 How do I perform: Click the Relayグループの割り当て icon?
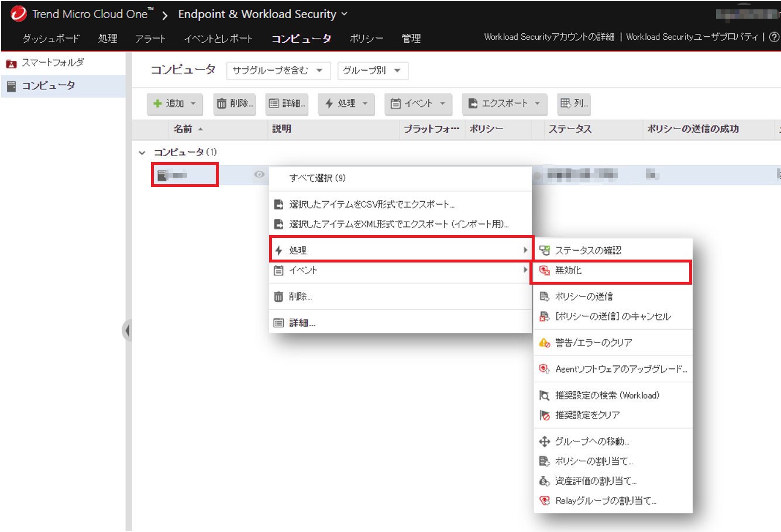coord(544,500)
